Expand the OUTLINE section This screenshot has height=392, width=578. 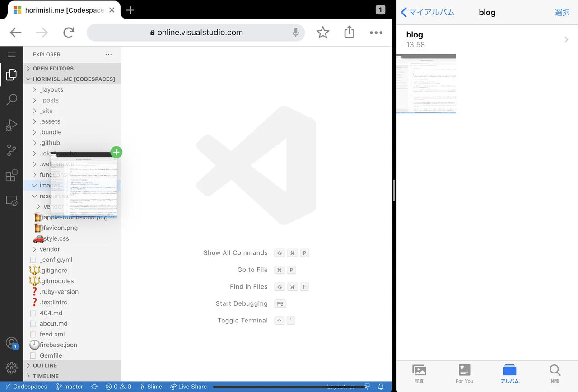click(x=72, y=365)
